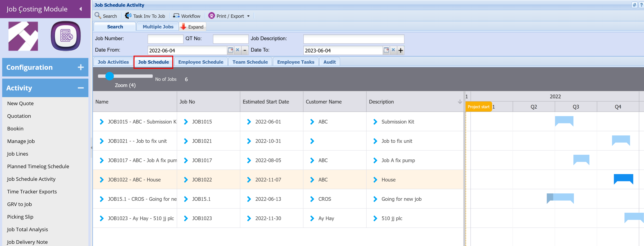
Task: Open the Multiple Jobs tab
Action: pyautogui.click(x=158, y=27)
